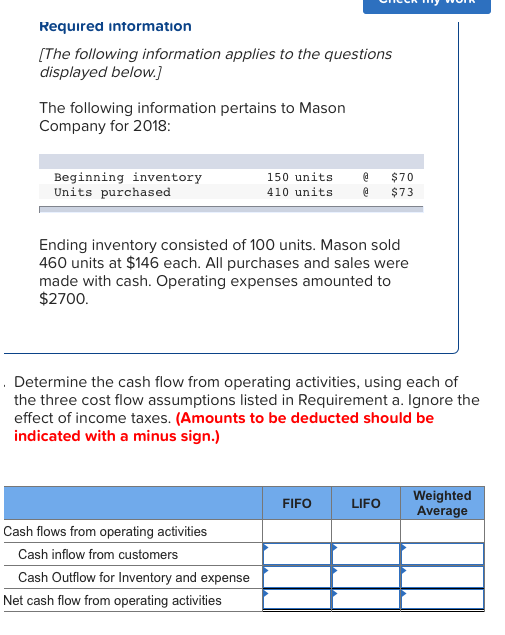The image size is (505, 635).
Task: Click the red minus sign instruction text
Action: click(x=224, y=427)
